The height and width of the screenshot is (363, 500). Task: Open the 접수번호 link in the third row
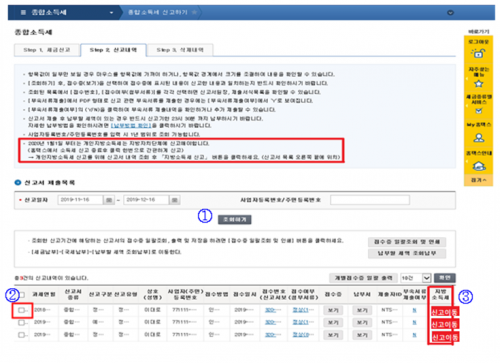coord(270,335)
